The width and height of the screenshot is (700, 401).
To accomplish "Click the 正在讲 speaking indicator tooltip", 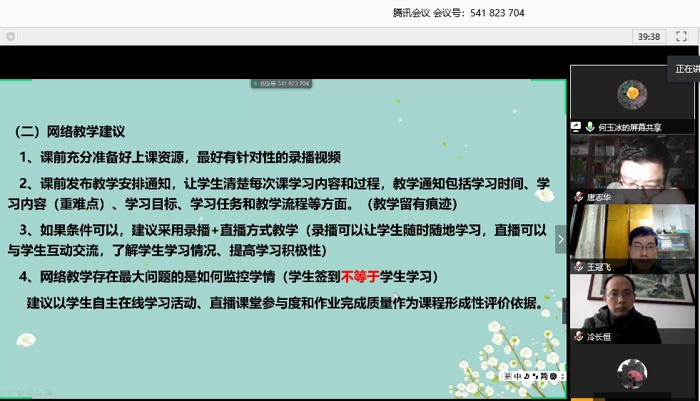I will pos(686,69).
